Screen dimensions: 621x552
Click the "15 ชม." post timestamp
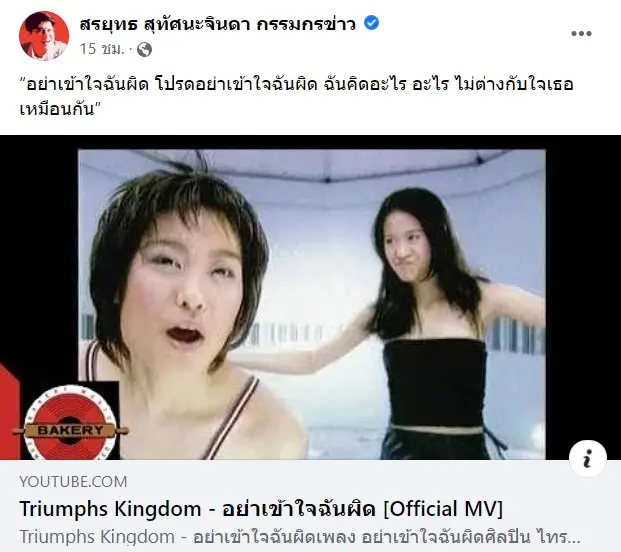point(102,49)
